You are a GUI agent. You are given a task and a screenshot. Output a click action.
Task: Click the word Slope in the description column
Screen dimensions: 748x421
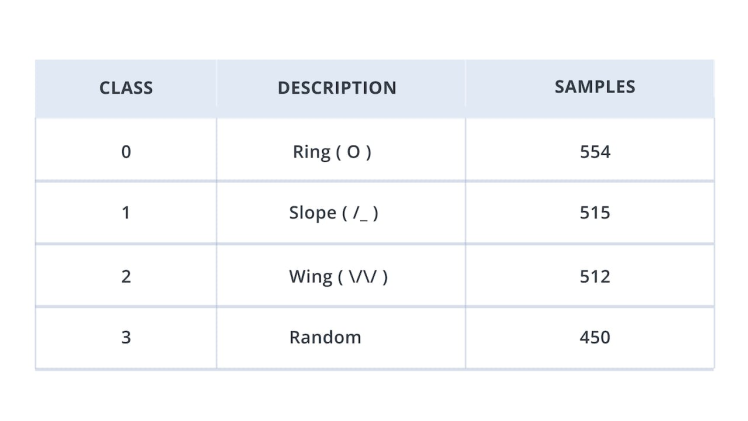click(312, 213)
